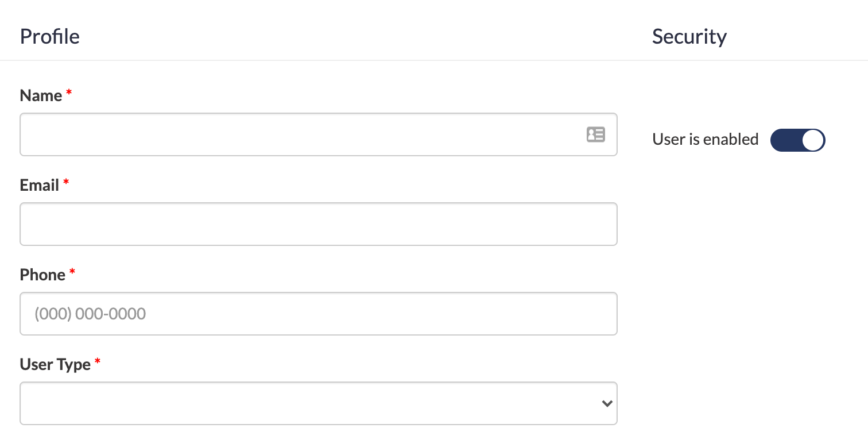Click the white knob of the enabled switch

click(x=813, y=140)
